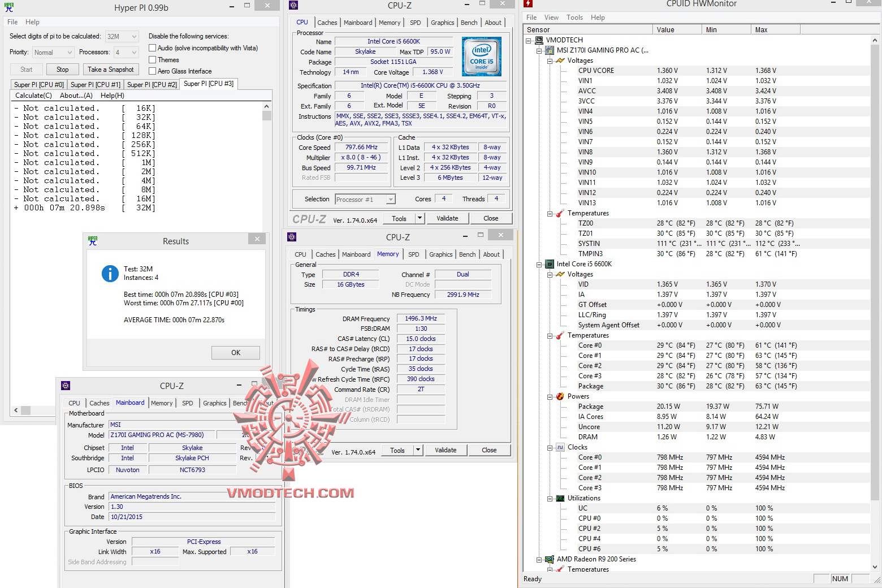Enable the Audio service checkbox in Hyper PI
The image size is (882, 588).
point(152,48)
